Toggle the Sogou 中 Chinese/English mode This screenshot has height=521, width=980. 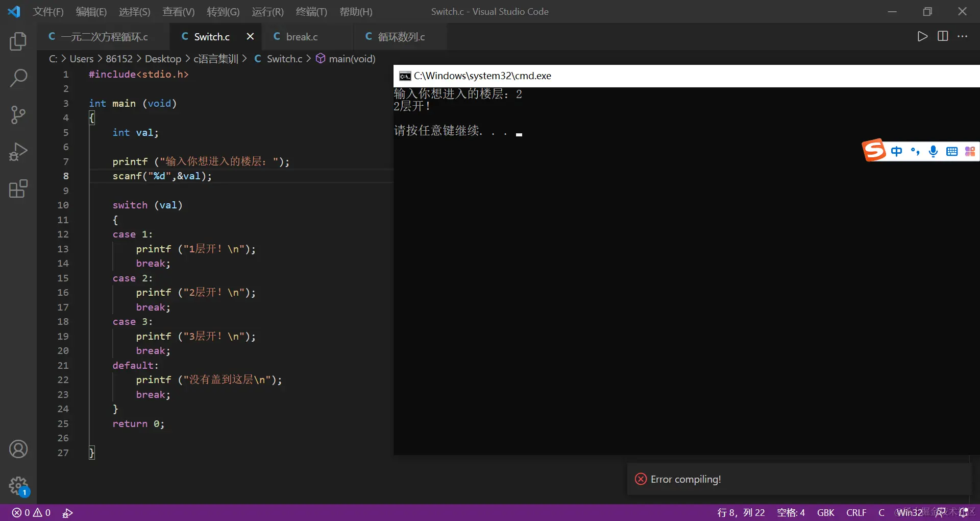pos(896,151)
